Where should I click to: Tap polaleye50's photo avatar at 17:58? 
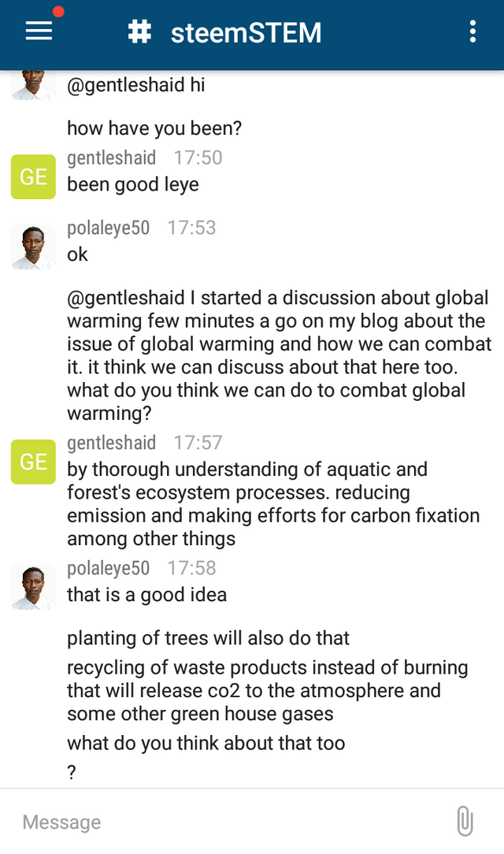[33, 587]
